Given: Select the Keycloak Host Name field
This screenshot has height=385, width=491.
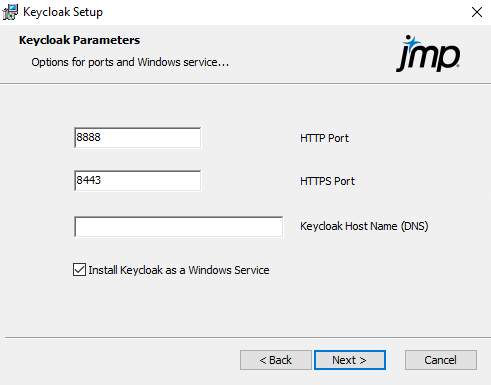Looking at the screenshot, I should click(x=179, y=227).
